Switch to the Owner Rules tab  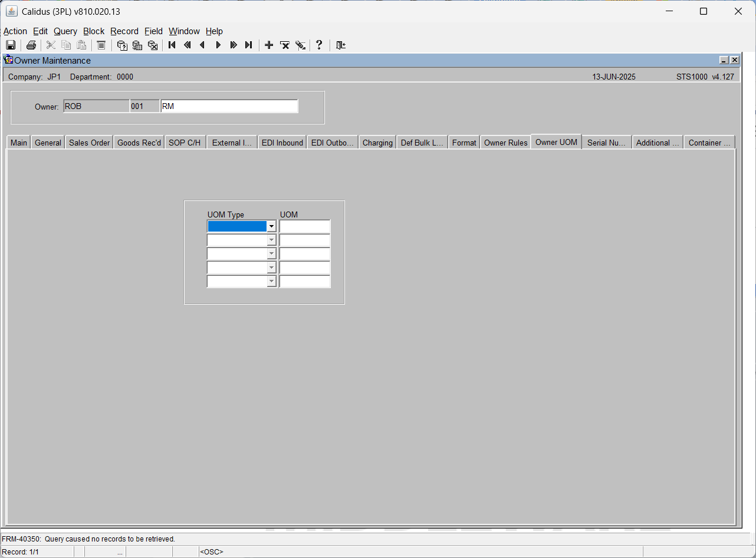click(505, 143)
